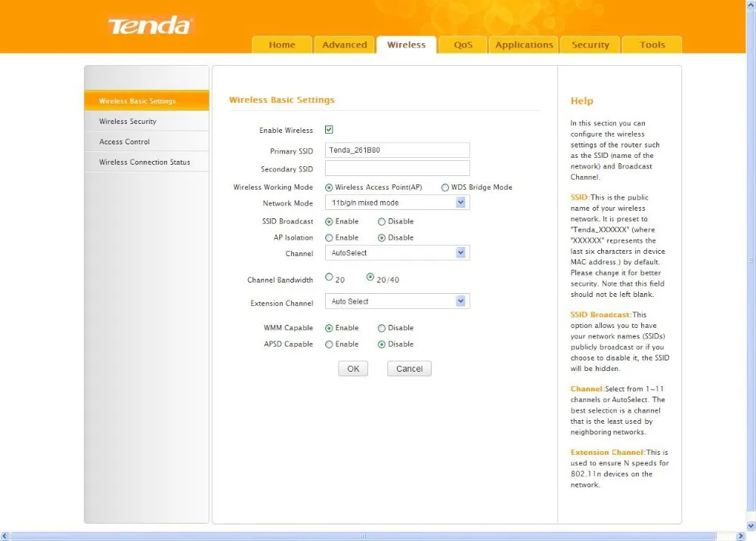Screen dimensions: 756x541
Task: Click the Enable Wireless label
Action: [286, 131]
